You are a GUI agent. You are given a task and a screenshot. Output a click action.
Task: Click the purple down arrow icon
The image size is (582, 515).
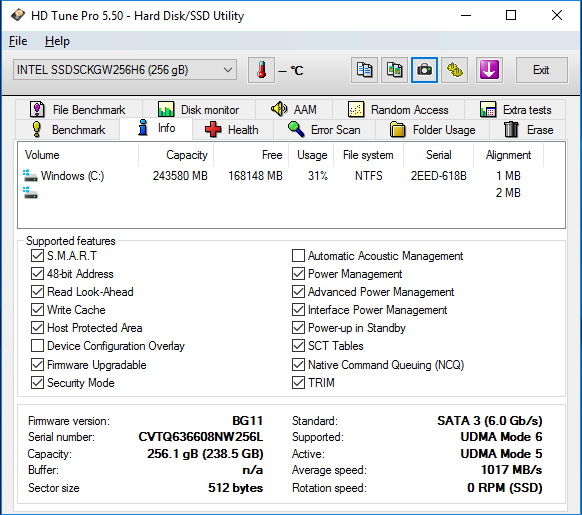click(x=489, y=70)
